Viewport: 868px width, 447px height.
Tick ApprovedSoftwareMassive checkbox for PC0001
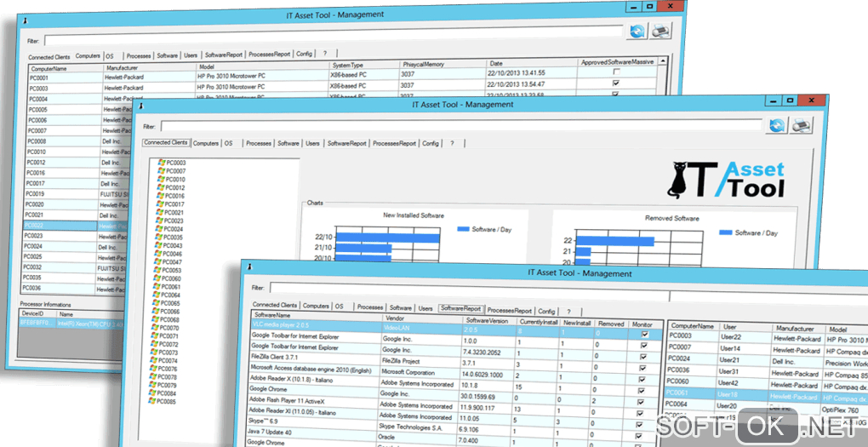pyautogui.click(x=616, y=73)
